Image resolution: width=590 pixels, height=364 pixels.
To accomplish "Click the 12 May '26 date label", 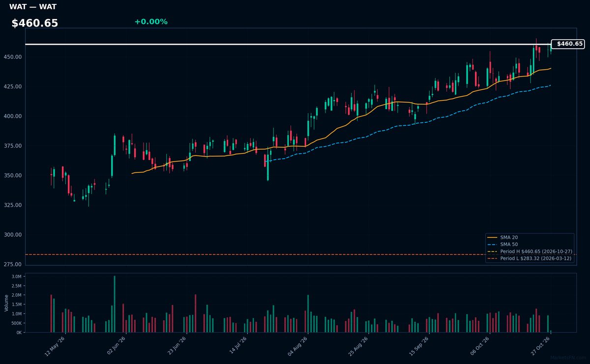I will [x=55, y=346].
